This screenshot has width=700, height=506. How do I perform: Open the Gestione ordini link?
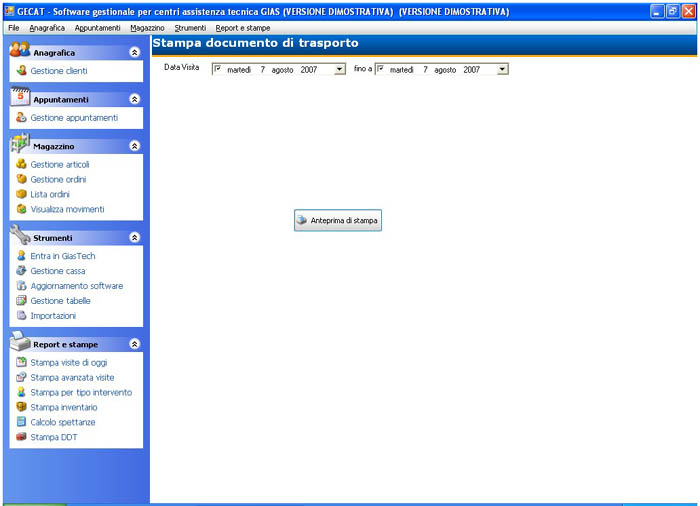58,179
